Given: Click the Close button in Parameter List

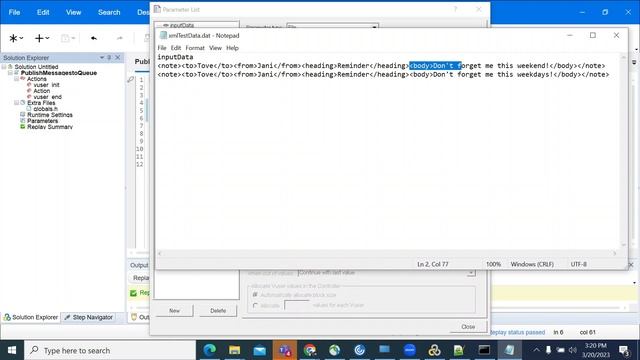Looking at the screenshot, I should (x=468, y=327).
